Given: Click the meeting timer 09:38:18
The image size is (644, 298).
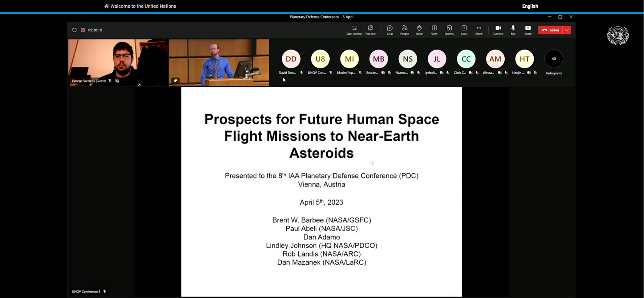Looking at the screenshot, I should [x=95, y=30].
